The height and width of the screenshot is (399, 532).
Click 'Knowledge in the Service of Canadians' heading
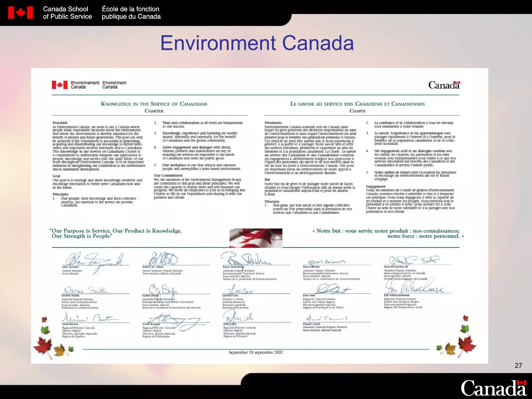point(154,104)
